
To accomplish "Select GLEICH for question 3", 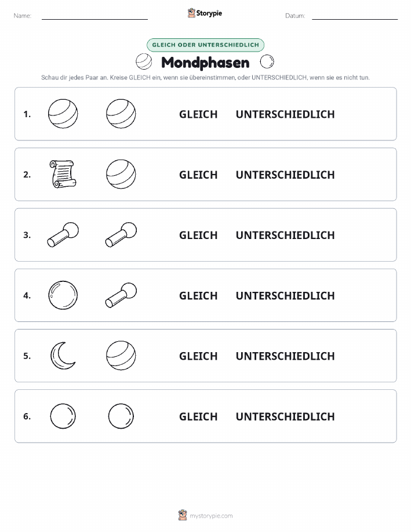I will pos(198,235).
